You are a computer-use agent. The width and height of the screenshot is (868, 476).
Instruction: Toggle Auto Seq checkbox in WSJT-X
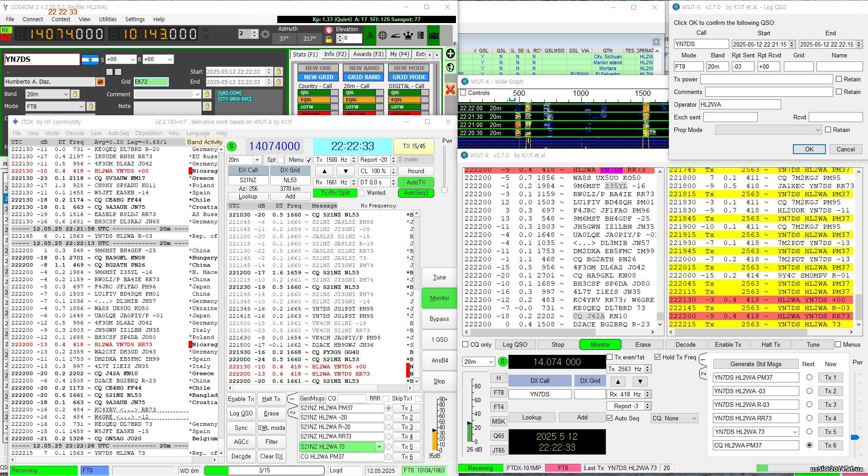610,418
